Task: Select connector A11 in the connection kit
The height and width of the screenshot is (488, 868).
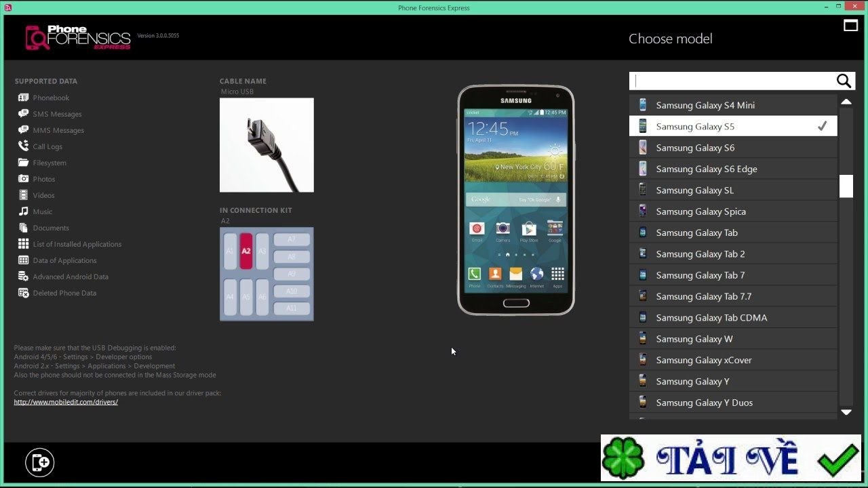Action: [x=292, y=308]
